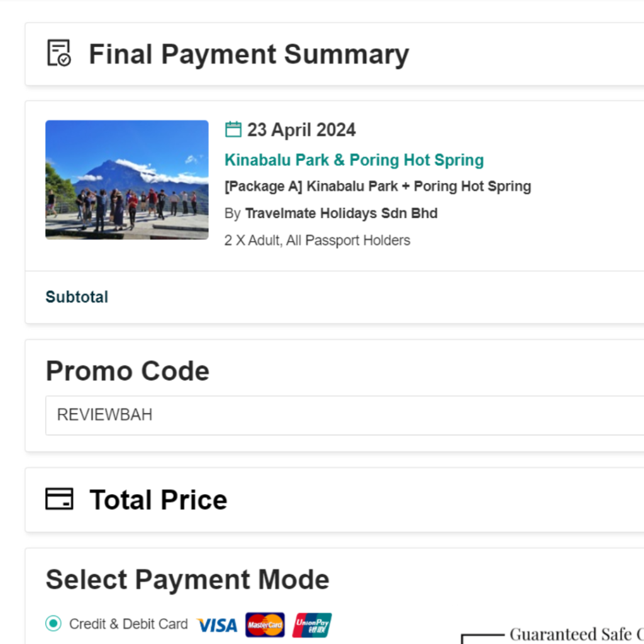
Task: Click the Guaranteed Safe Checkout text
Action: [575, 634]
